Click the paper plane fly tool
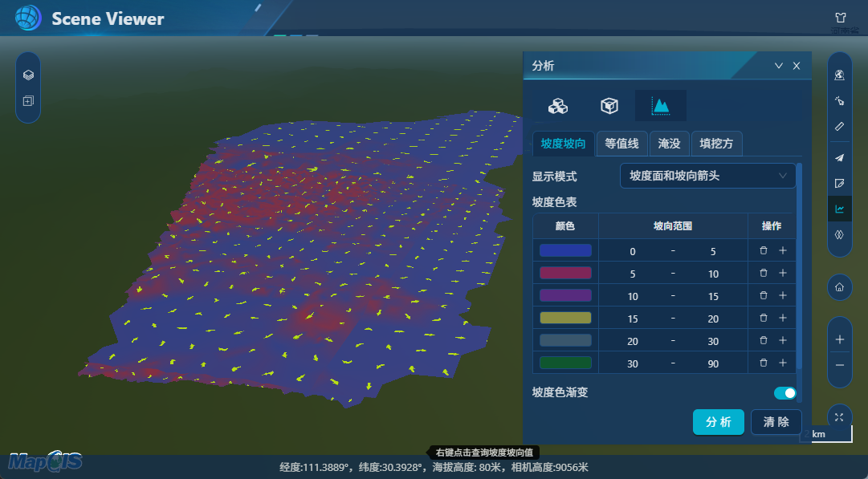Screen dimensions: 868x479 coord(839,157)
